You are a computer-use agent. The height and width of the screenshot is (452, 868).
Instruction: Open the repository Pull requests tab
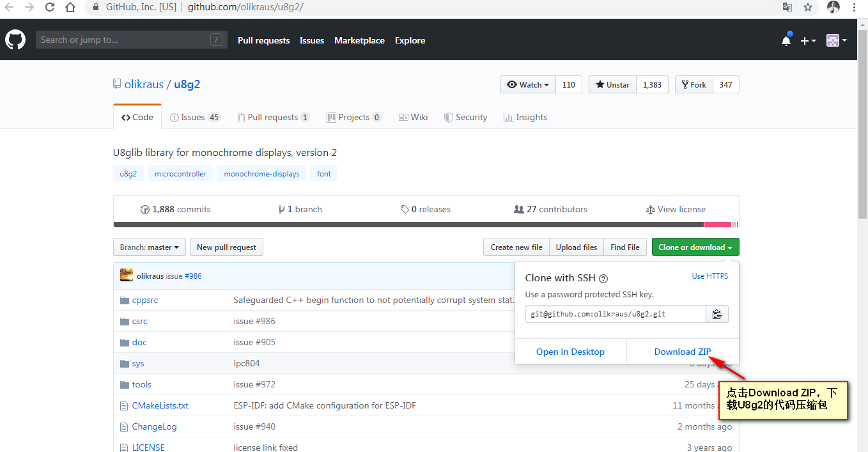[x=274, y=117]
